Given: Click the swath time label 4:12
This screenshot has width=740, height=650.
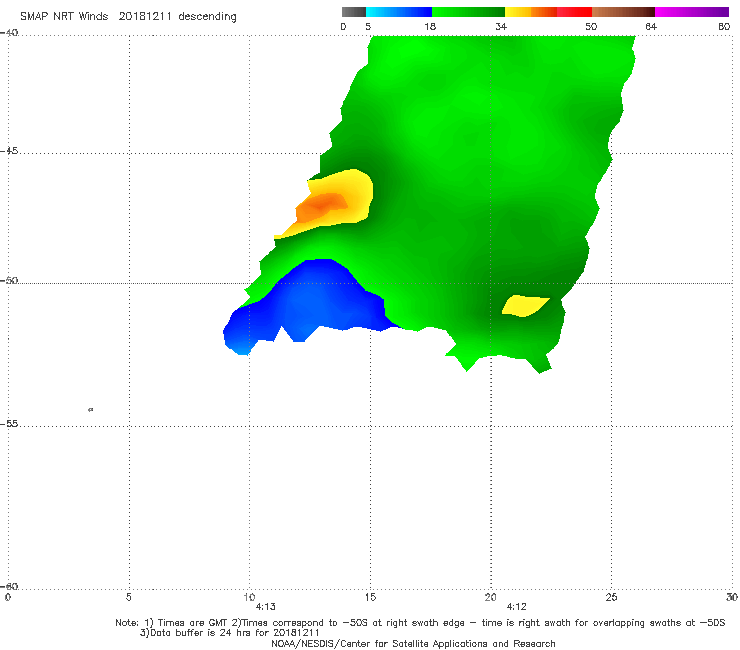Looking at the screenshot, I should pos(516,607).
